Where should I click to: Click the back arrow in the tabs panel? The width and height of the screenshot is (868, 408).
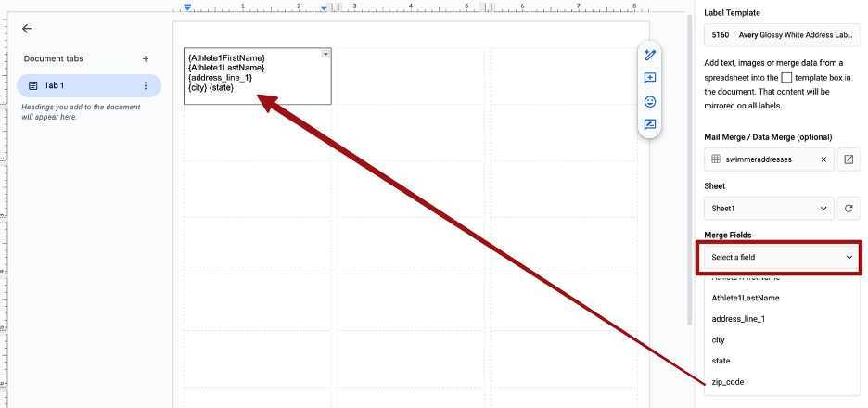click(x=27, y=29)
